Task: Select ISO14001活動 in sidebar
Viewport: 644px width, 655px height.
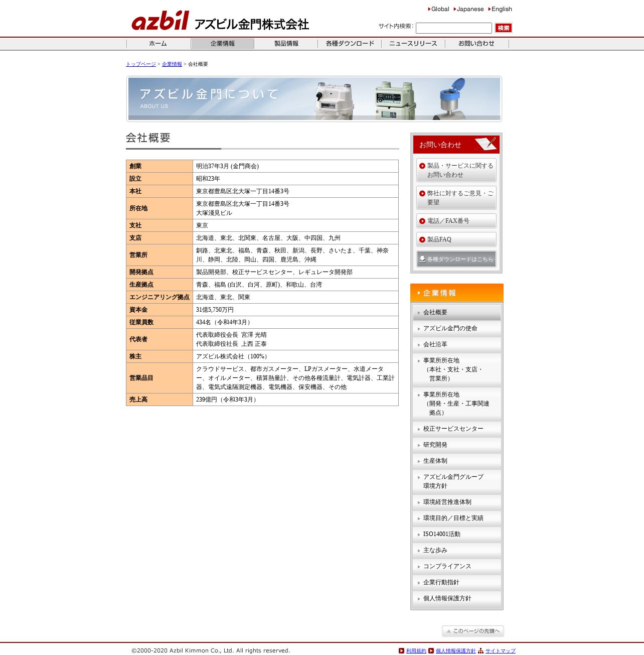Action: point(457,534)
